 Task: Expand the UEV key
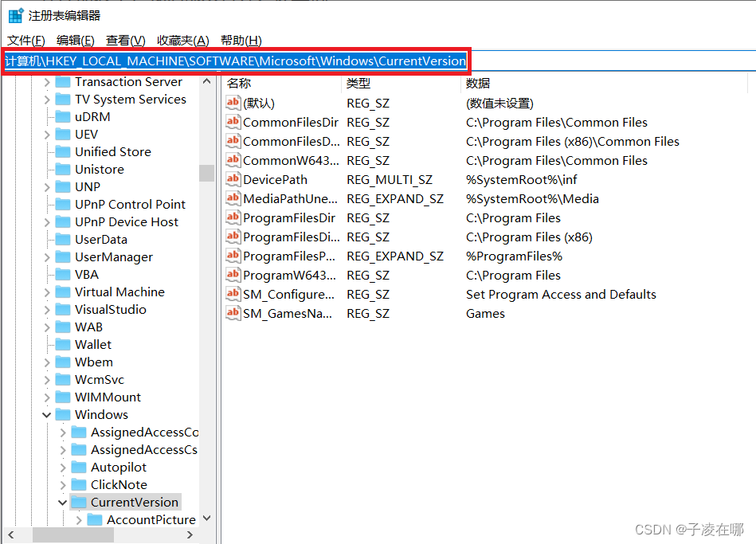[x=47, y=135]
